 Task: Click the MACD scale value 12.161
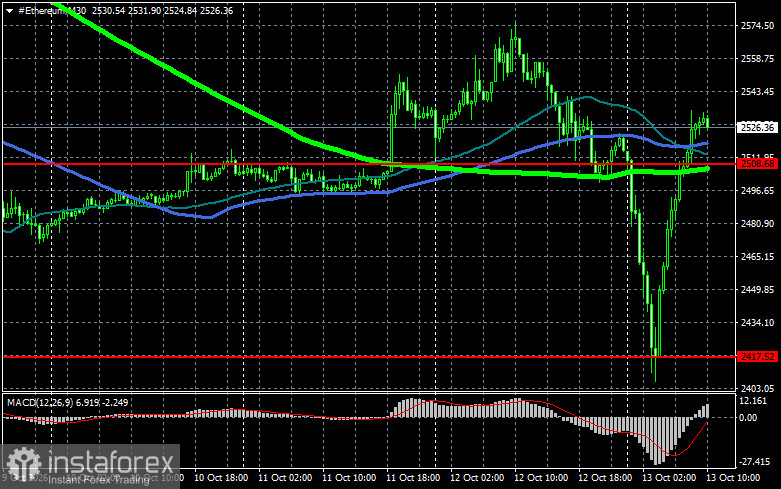coord(753,401)
